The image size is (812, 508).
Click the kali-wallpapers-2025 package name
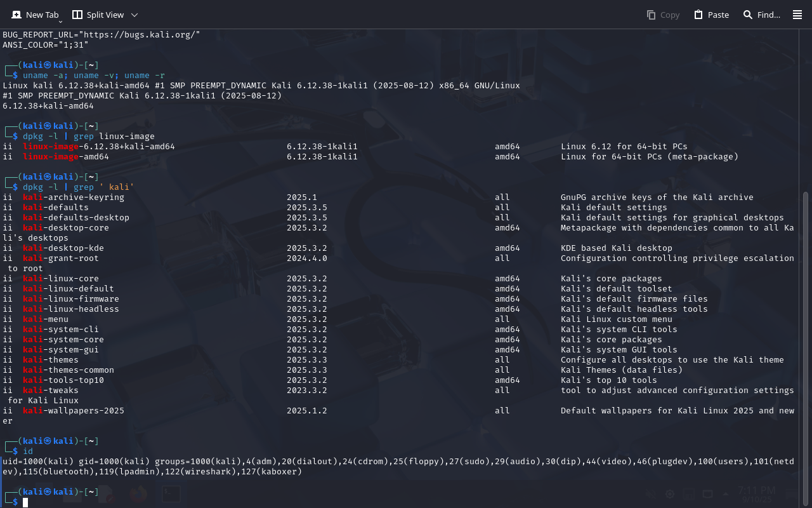[74, 411]
